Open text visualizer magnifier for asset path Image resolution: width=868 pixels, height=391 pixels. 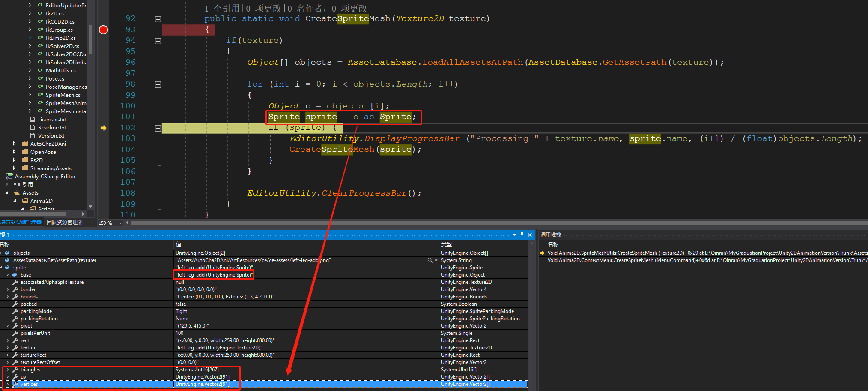click(x=430, y=260)
